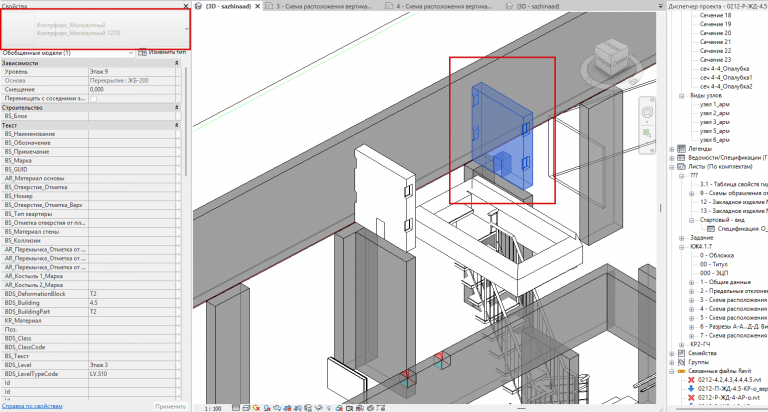Click reveal hidden elements lightbulb icon
This screenshot has height=412, width=768.
click(x=329, y=408)
